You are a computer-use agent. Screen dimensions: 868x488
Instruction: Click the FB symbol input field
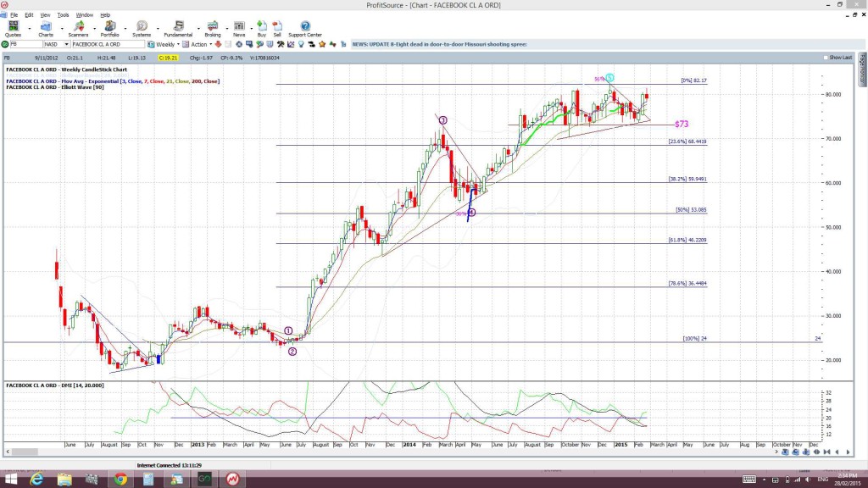point(26,44)
